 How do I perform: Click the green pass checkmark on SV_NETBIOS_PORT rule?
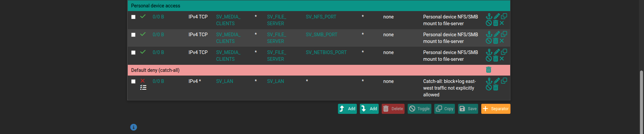coord(143,52)
